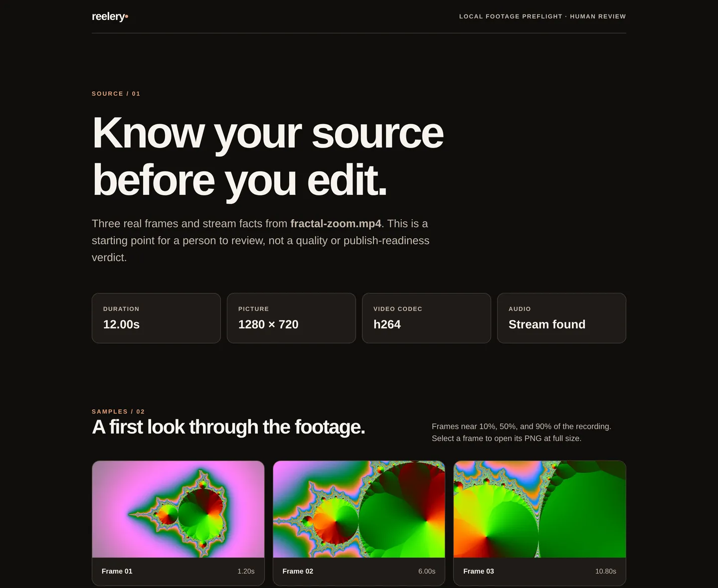Select the Video Codec h264 card
This screenshot has height=588, width=718.
426,318
